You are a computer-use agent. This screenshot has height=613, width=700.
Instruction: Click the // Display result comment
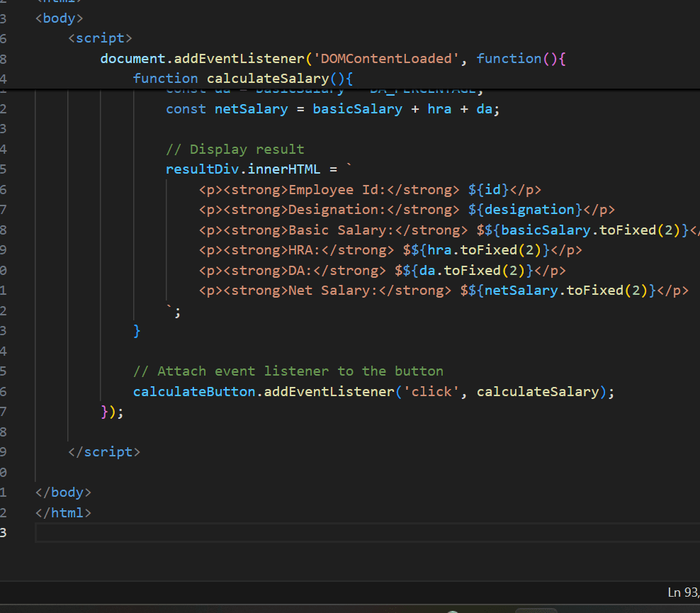click(x=235, y=149)
